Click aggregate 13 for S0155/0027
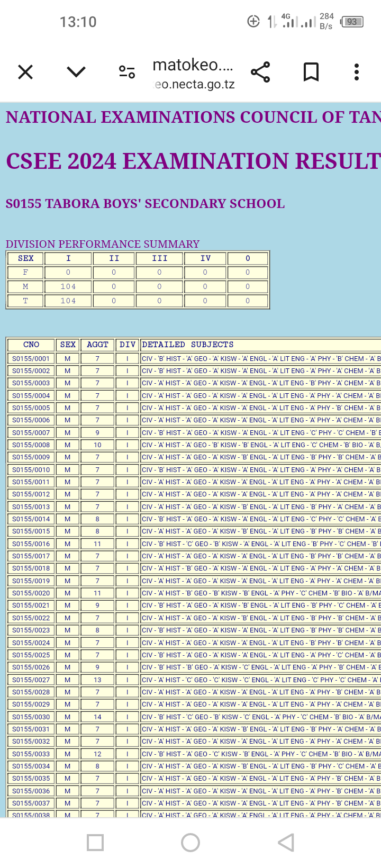 97,680
